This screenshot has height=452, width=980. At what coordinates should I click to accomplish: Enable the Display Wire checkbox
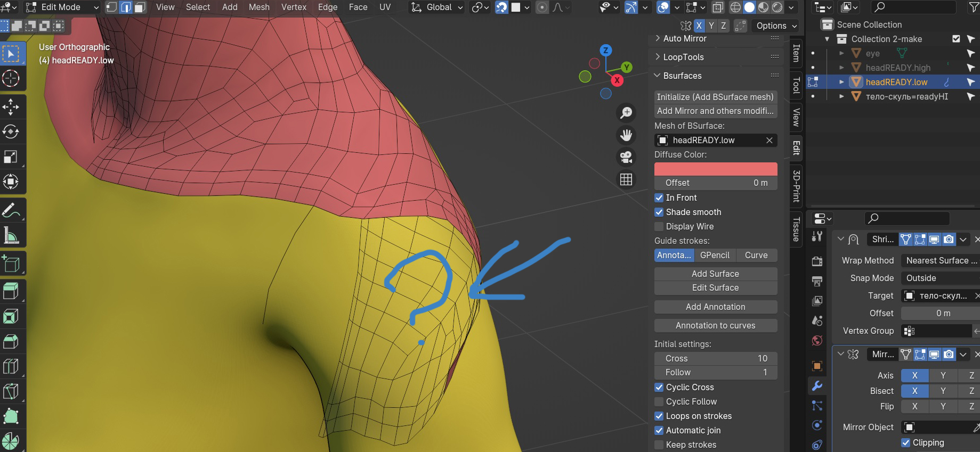coord(659,226)
